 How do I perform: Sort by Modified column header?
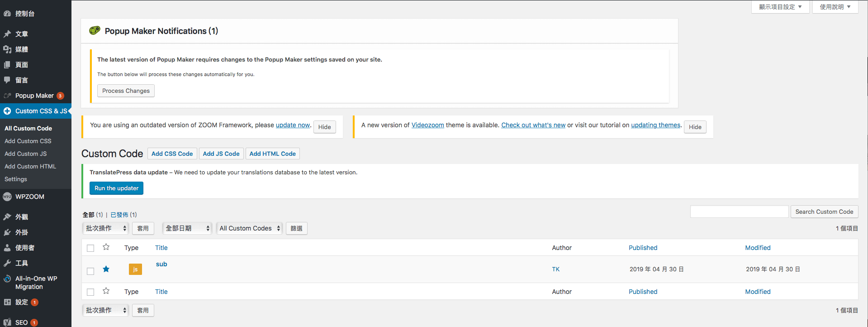[758, 248]
